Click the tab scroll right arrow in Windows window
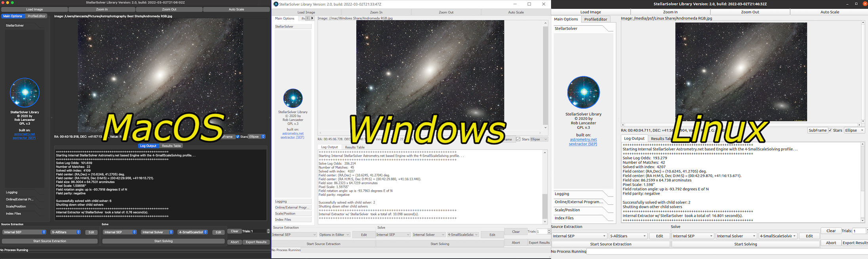Viewport: 868px width, 259px height. coord(312,18)
